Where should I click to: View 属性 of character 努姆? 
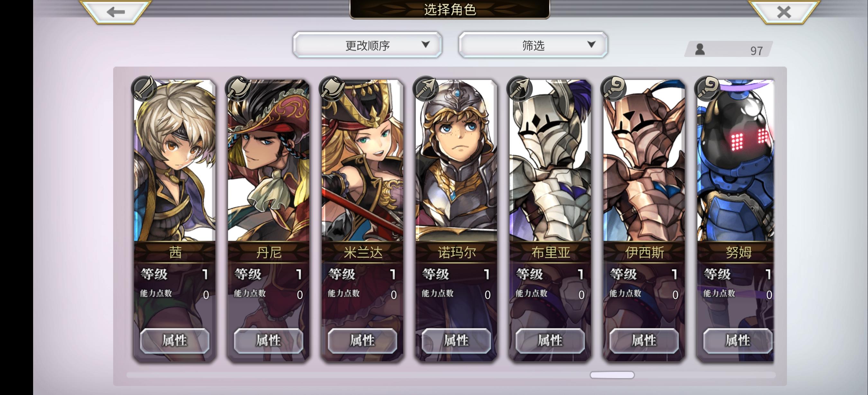pyautogui.click(x=737, y=340)
